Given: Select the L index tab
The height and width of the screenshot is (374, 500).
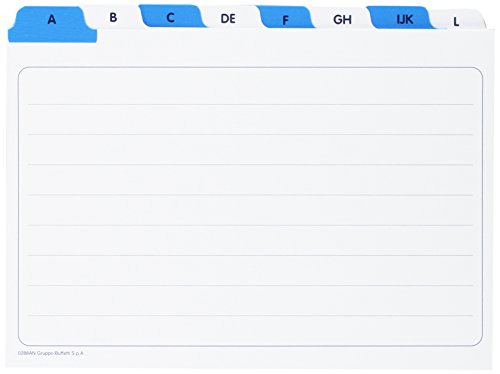Looking at the screenshot, I should tap(457, 21).
